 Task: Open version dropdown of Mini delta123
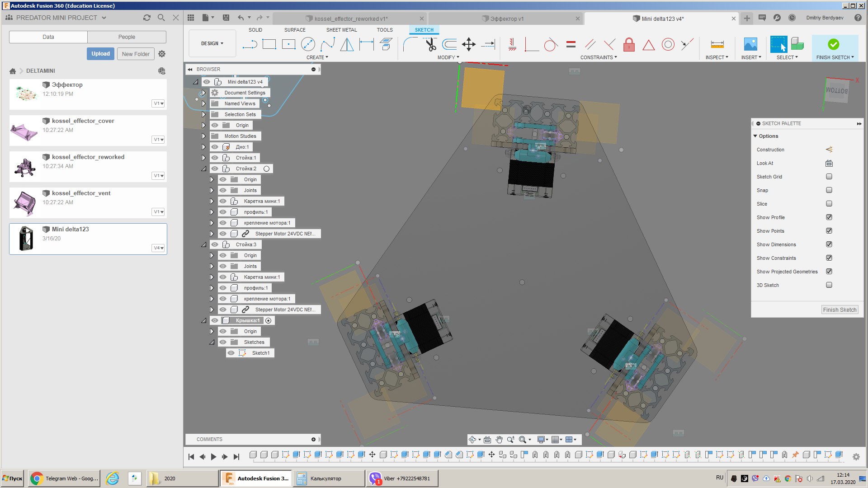[158, 248]
